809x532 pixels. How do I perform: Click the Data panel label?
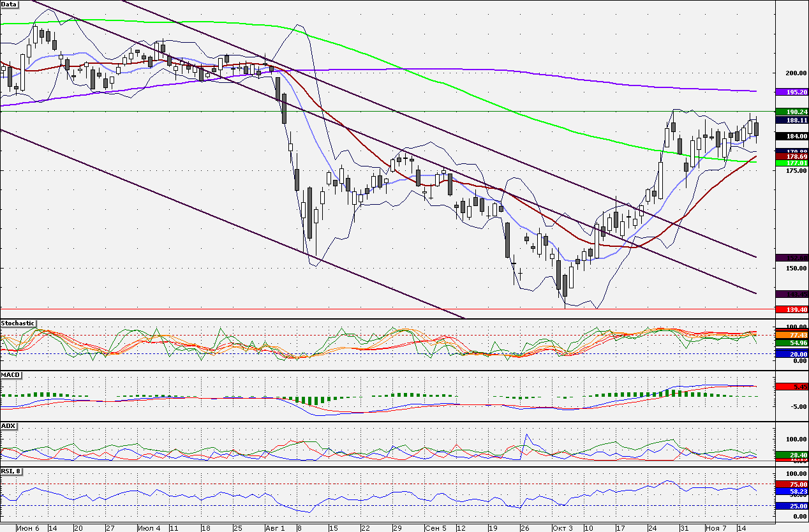9,4
